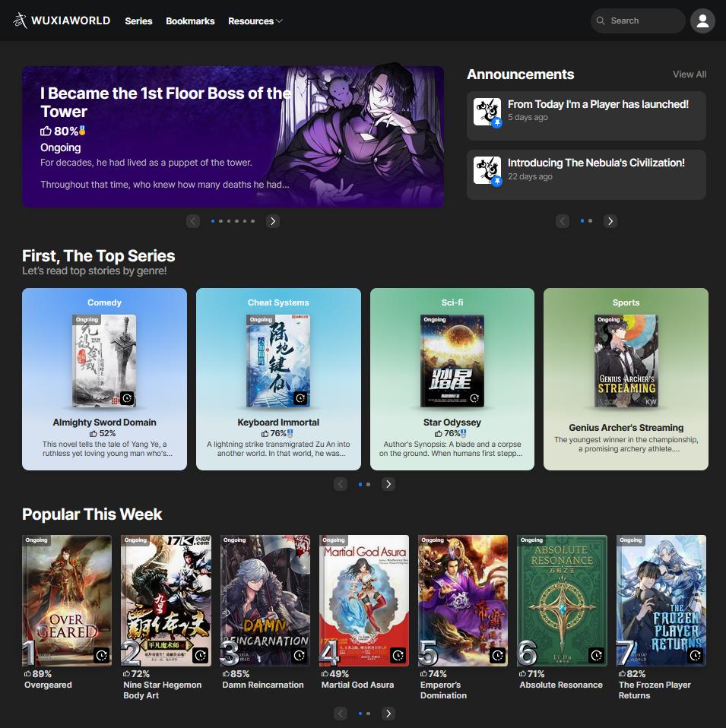Open 'I Became the 1st Floor Boss' title

(166, 102)
